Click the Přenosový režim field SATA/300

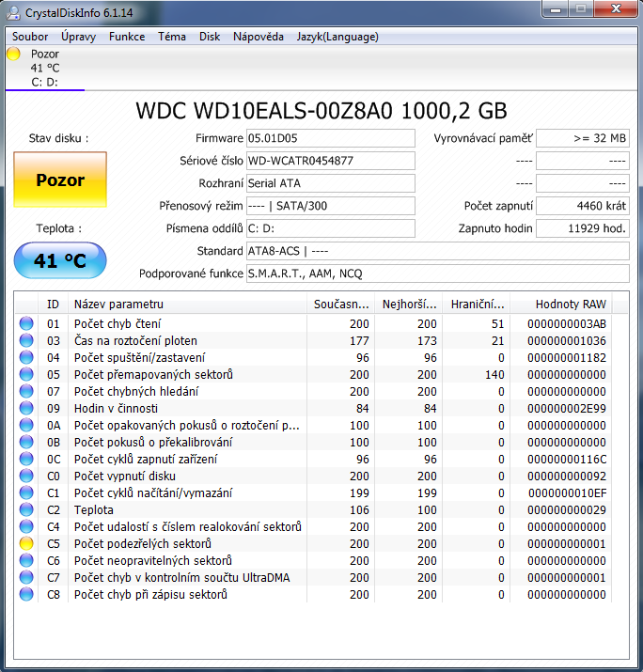331,206
